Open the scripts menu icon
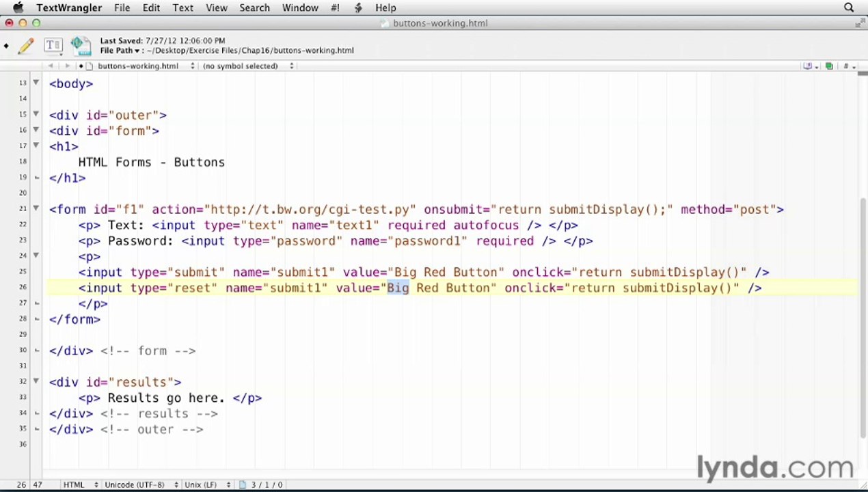868x492 pixels. point(358,8)
